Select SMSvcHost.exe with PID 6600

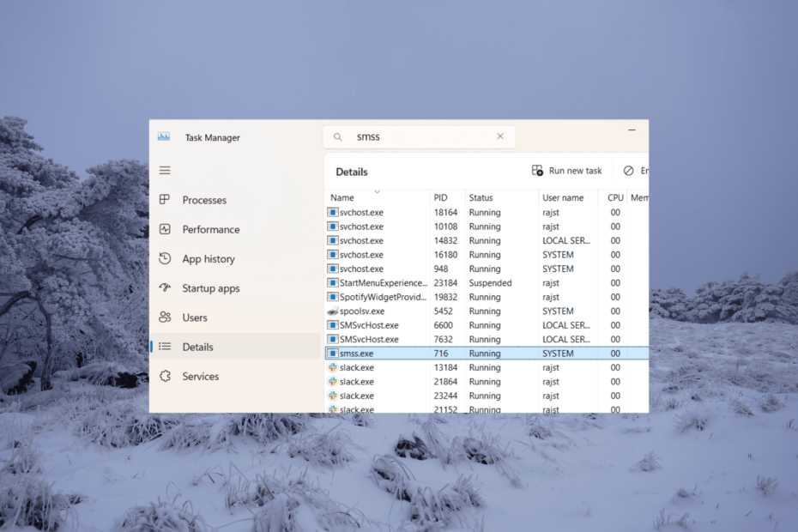click(x=486, y=325)
